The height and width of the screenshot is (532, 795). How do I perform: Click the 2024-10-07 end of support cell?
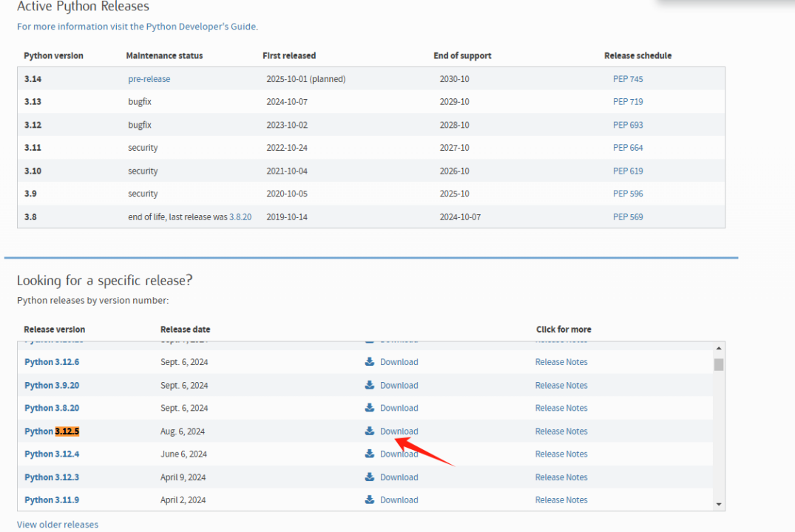click(x=461, y=216)
